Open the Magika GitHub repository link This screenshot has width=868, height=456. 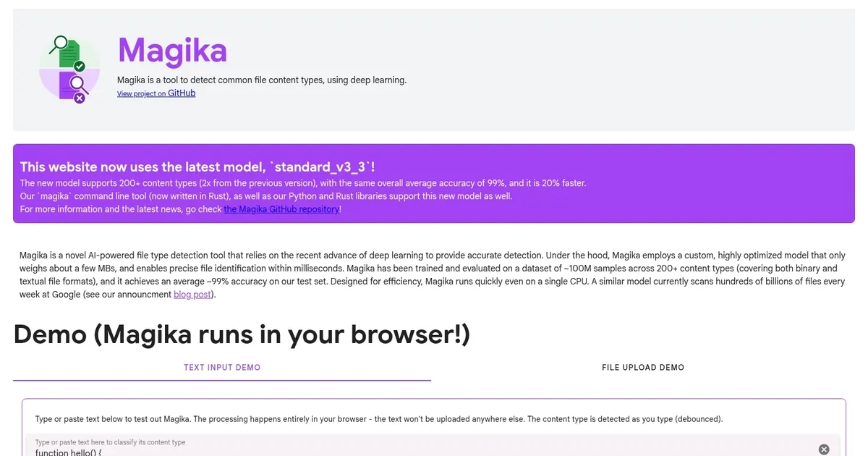point(281,209)
